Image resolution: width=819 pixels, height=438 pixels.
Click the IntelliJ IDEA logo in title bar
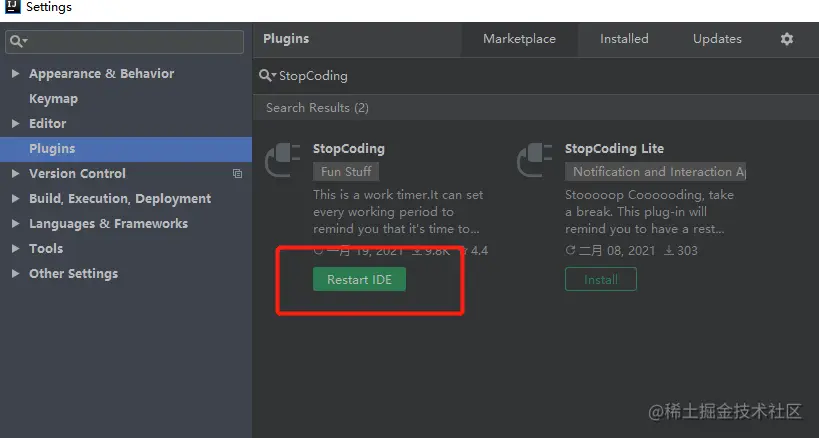point(12,6)
